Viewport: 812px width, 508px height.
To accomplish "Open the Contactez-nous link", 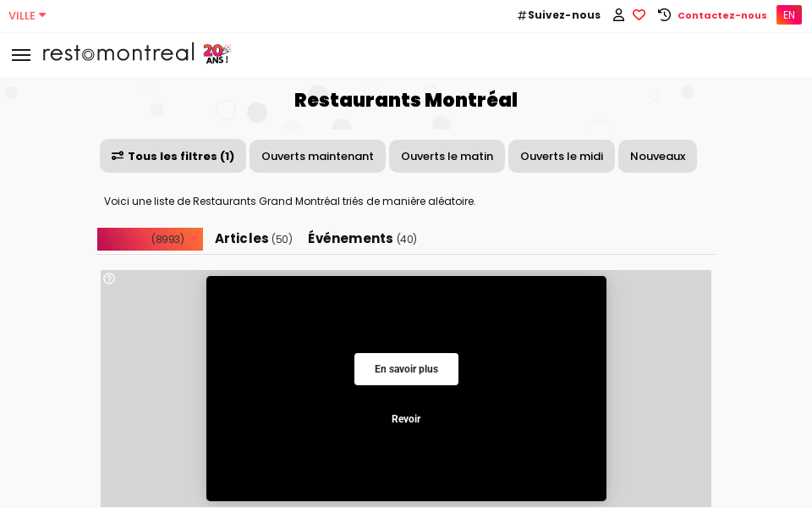I will (721, 14).
